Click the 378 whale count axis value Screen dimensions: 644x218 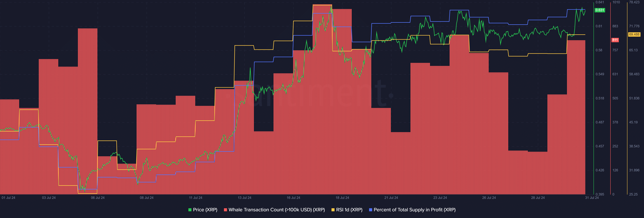click(x=615, y=122)
